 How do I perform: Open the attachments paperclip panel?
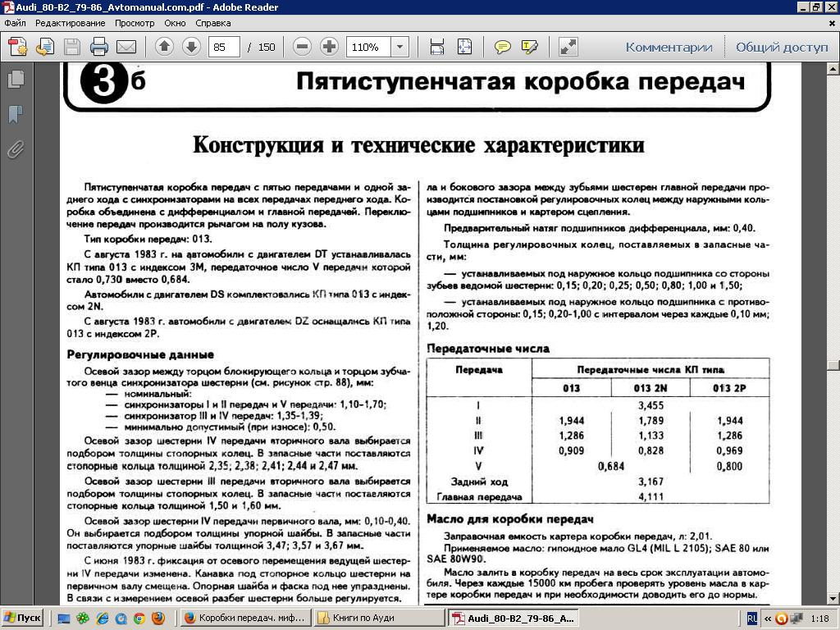(15, 149)
